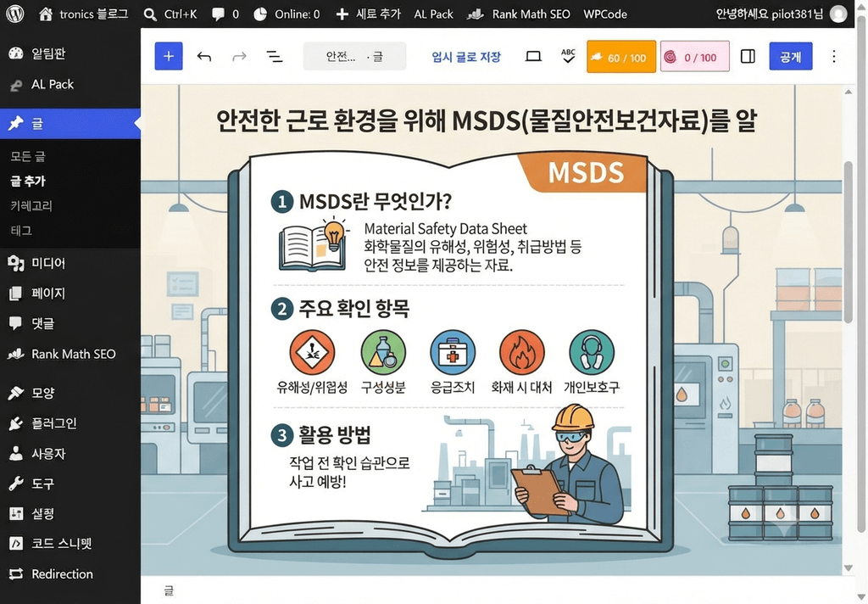This screenshot has width=868, height=604.
Task: Open Redirection in sidebar
Action: [x=70, y=573]
